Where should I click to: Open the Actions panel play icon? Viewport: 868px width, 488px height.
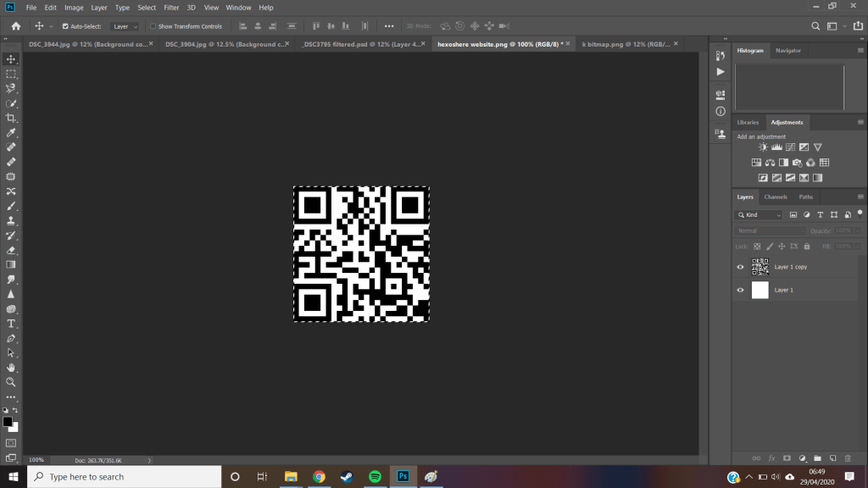tap(721, 72)
